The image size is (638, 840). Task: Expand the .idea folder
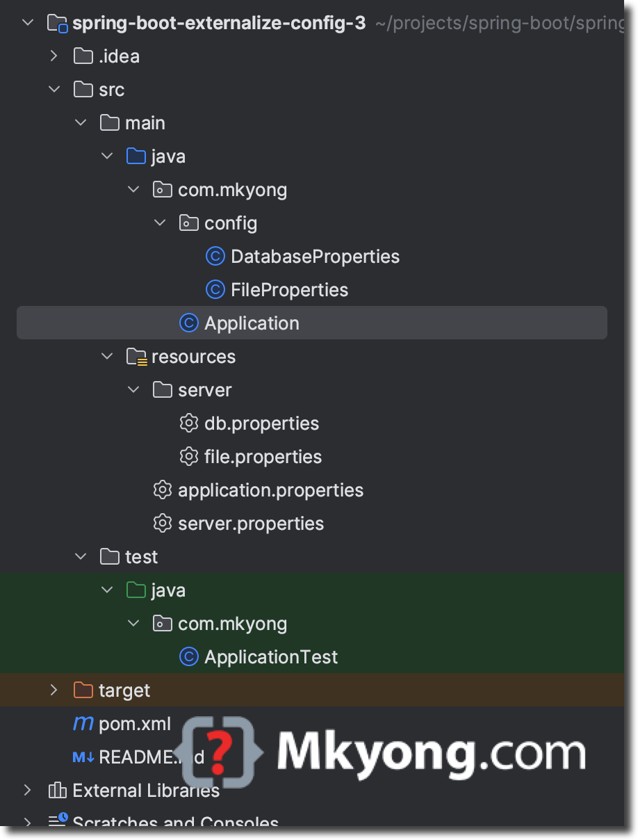54,56
